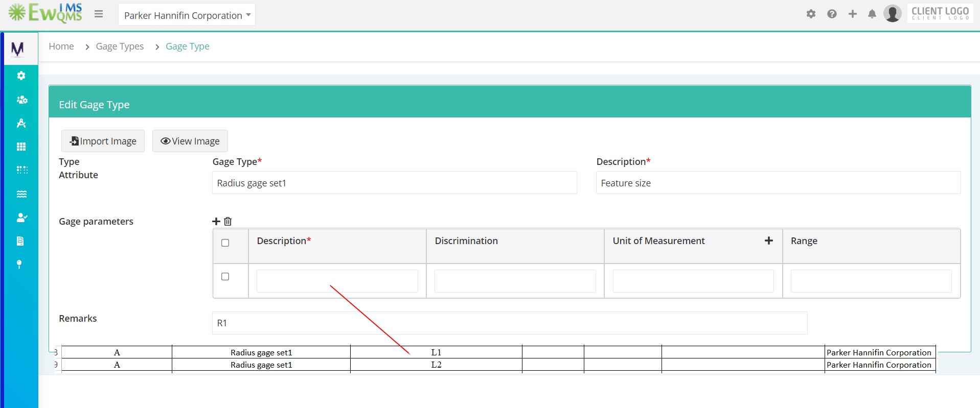
Task: Open the sidebar user check icon
Action: (x=21, y=218)
